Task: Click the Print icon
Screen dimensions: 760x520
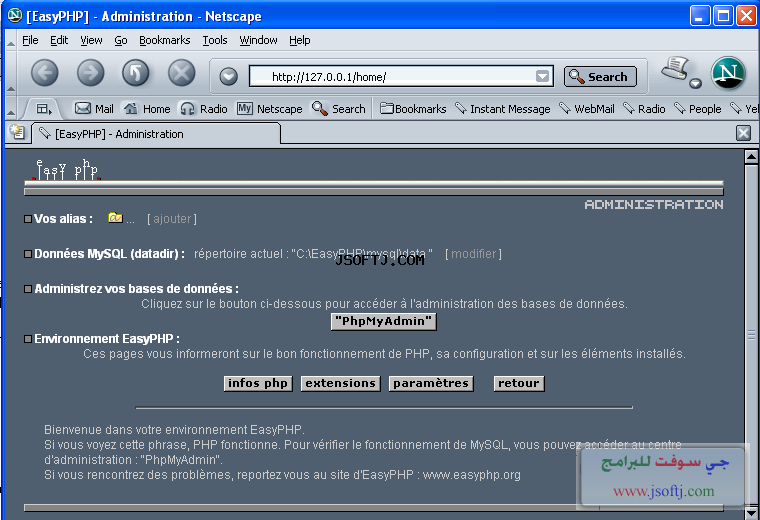Action: pyautogui.click(x=675, y=68)
